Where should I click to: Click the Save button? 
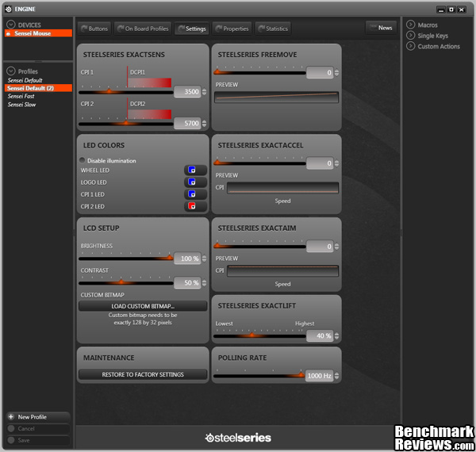(x=38, y=440)
